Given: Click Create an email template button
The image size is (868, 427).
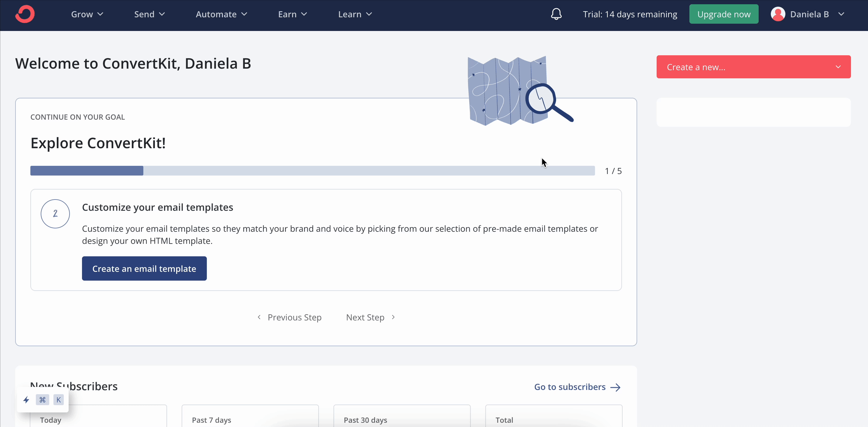Looking at the screenshot, I should (x=144, y=268).
